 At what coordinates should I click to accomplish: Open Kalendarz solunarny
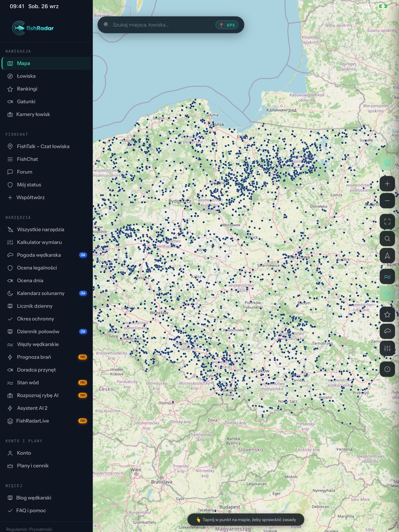[x=46, y=293]
